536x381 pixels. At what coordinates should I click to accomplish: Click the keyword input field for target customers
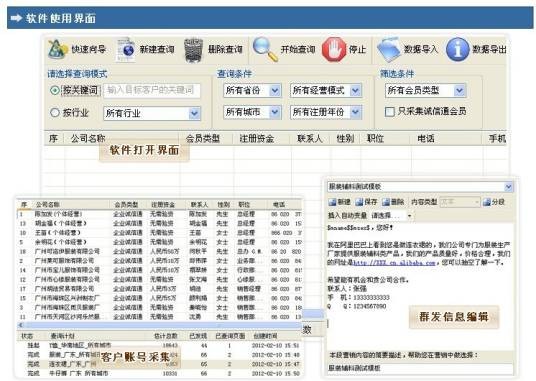[x=152, y=91]
